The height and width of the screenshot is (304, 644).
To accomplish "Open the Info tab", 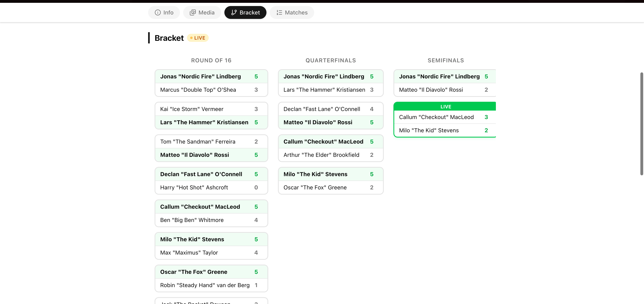I will click(164, 12).
